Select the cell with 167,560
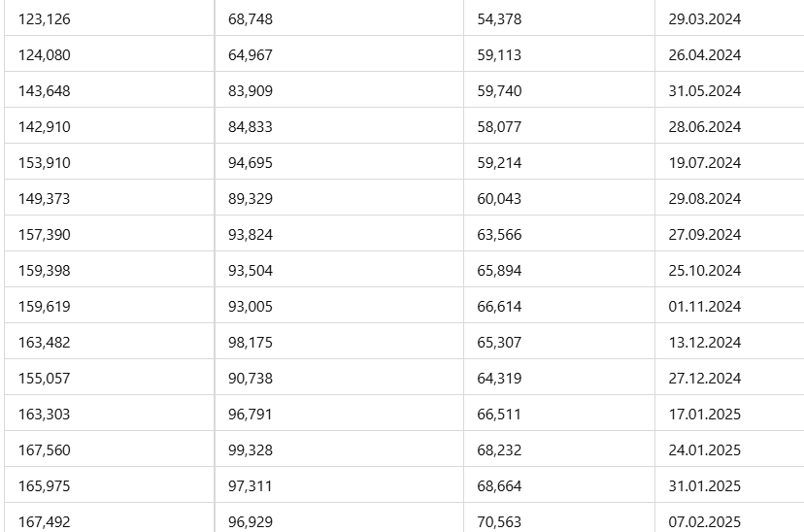This screenshot has height=532, width=804. click(x=45, y=449)
